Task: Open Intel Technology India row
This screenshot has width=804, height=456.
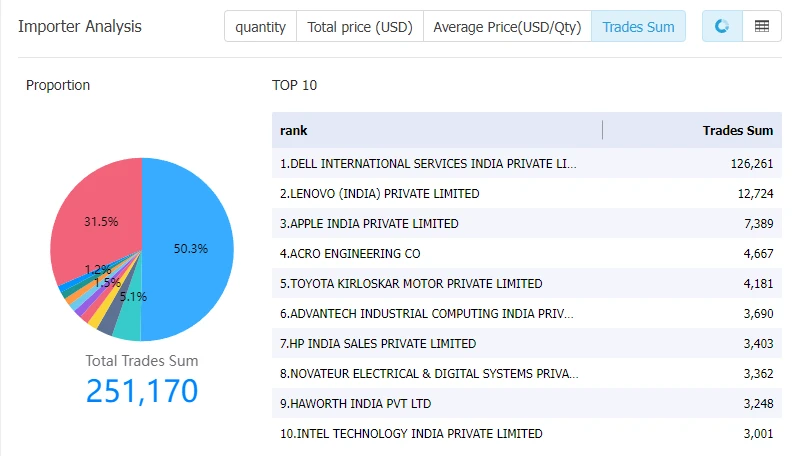Action: (x=527, y=433)
